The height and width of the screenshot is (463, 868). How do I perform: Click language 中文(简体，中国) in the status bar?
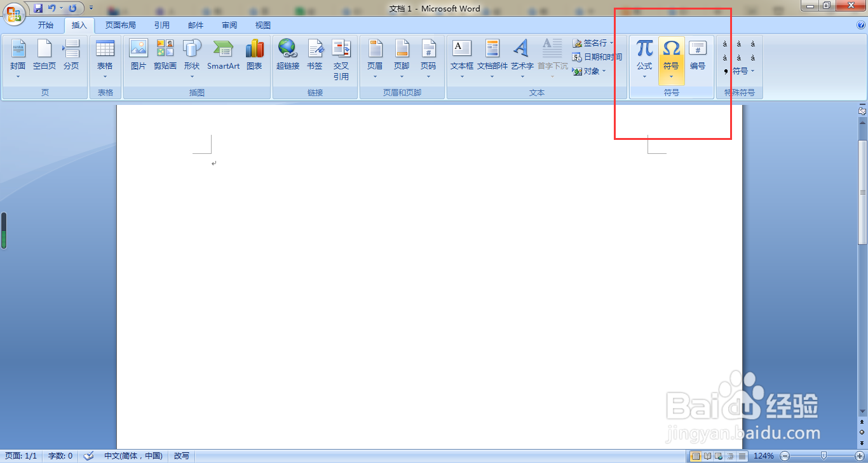(133, 456)
